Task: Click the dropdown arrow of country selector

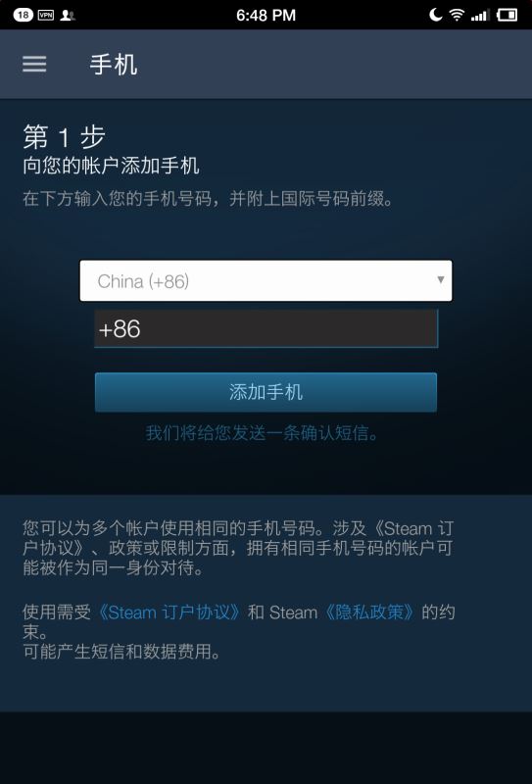Action: point(441,279)
